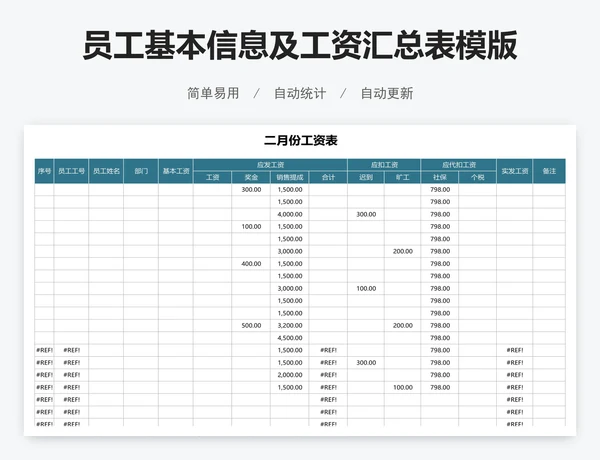600x460 pixels.
Task: Select the 实发工资 #REF! cell in the 2,000.00 row
Action: coord(515,375)
